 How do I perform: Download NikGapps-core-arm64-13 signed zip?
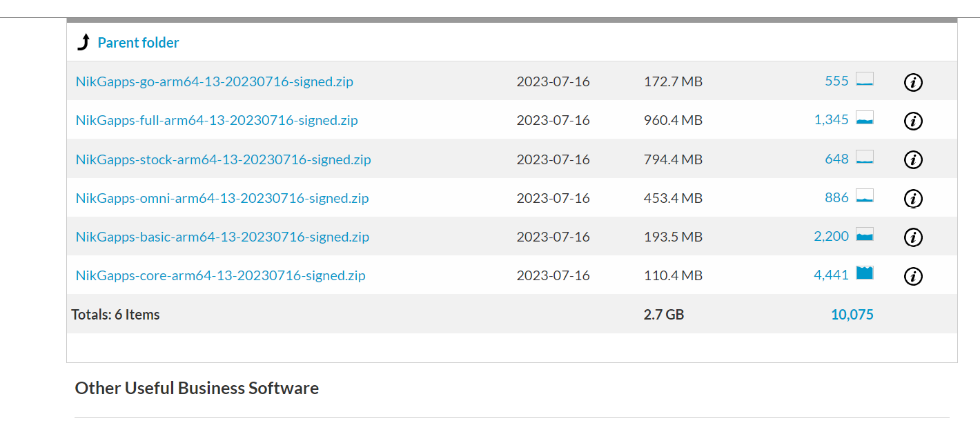point(221,275)
